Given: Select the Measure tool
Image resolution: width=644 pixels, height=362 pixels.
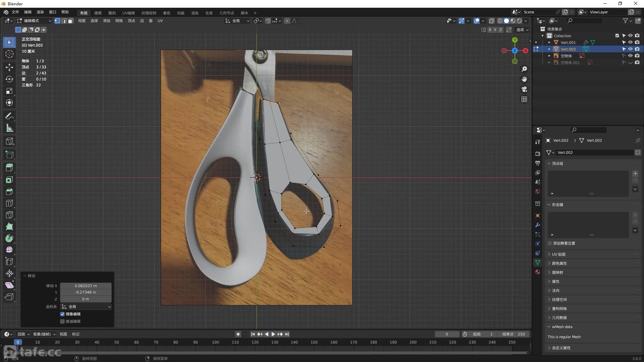Looking at the screenshot, I should 9,128.
